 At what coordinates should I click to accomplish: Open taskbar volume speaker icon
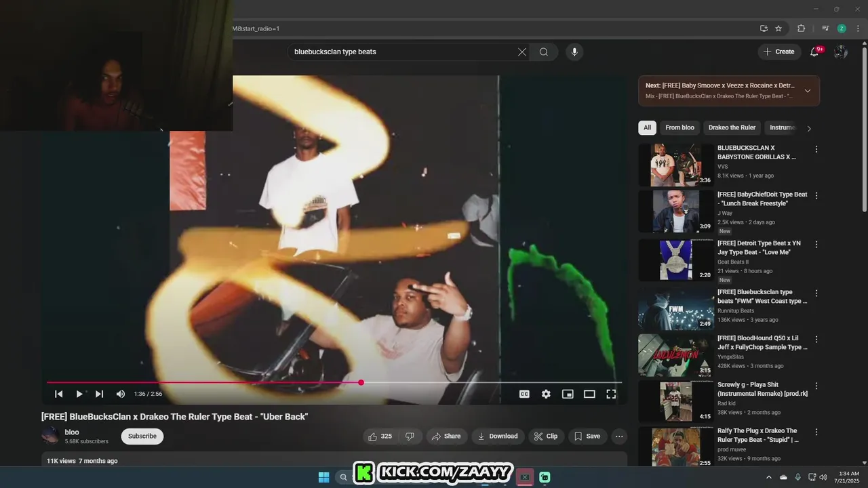[x=823, y=477]
